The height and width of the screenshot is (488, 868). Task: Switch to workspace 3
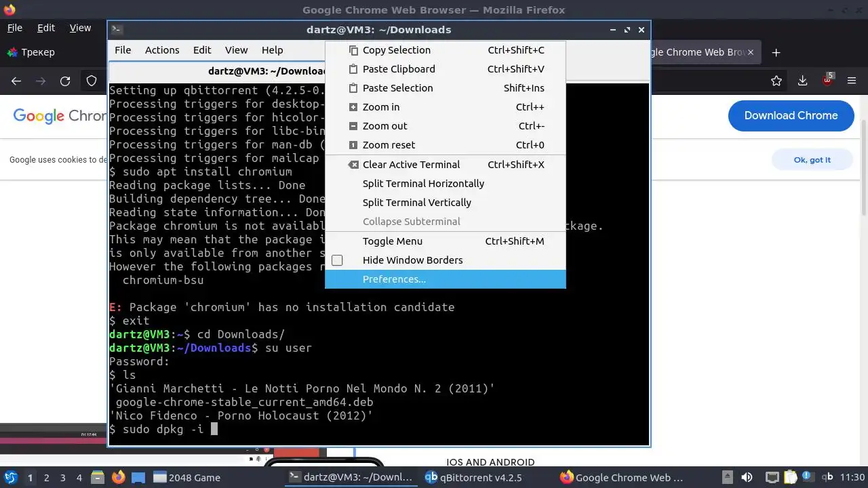point(62,478)
